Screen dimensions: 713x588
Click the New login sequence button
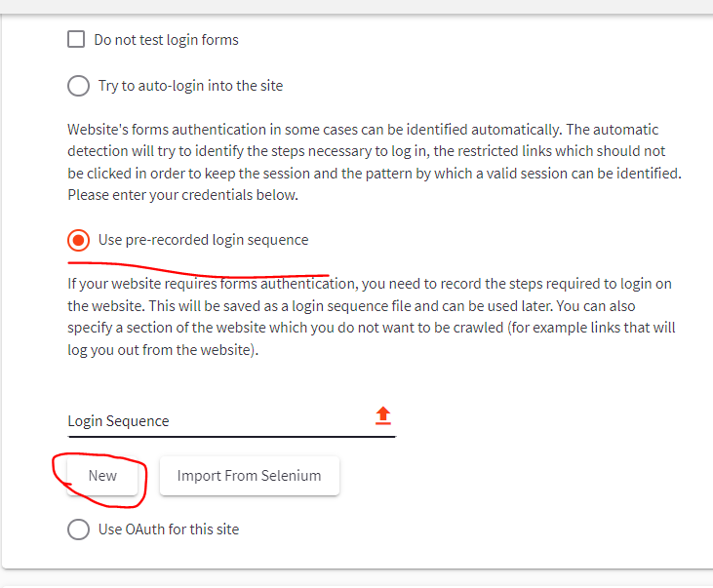[102, 476]
